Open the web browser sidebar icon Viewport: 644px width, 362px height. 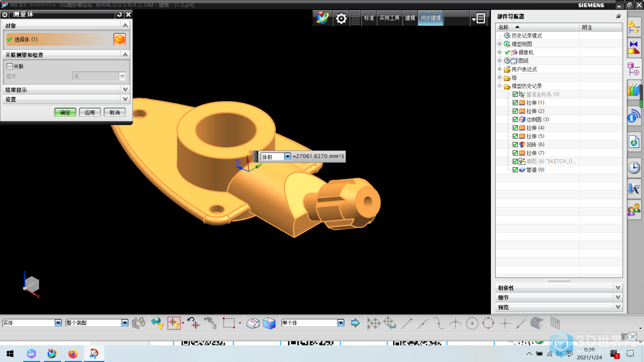tap(634, 142)
